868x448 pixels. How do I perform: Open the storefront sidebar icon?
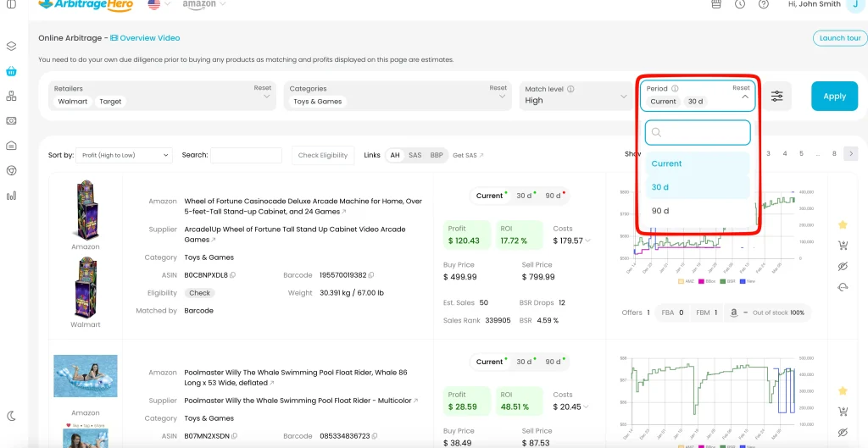coord(11,146)
